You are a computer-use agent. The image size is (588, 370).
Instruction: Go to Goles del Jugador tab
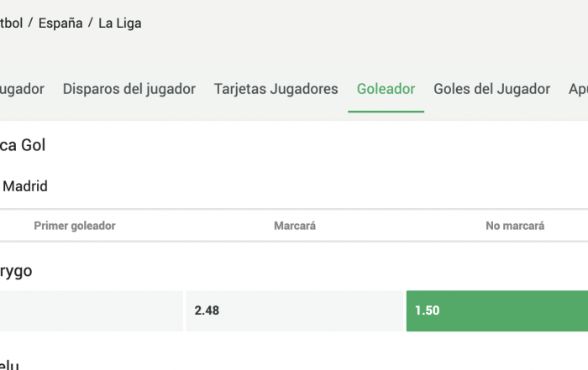[x=491, y=89]
